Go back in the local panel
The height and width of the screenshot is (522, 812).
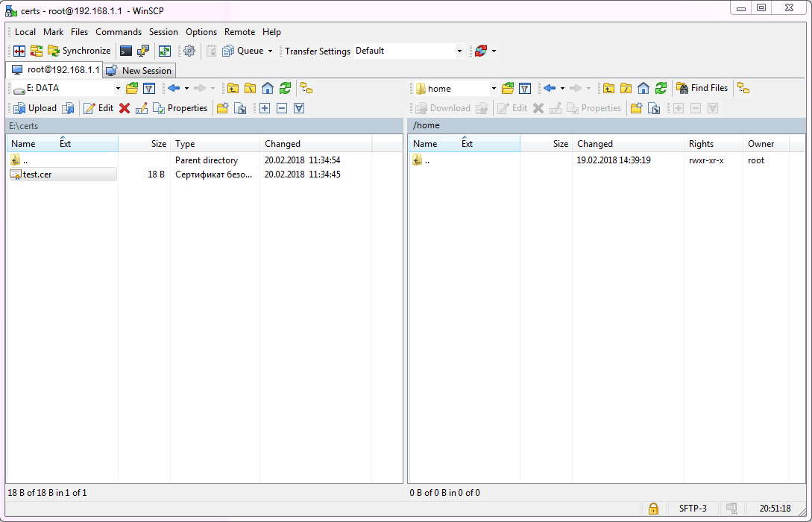(x=174, y=89)
